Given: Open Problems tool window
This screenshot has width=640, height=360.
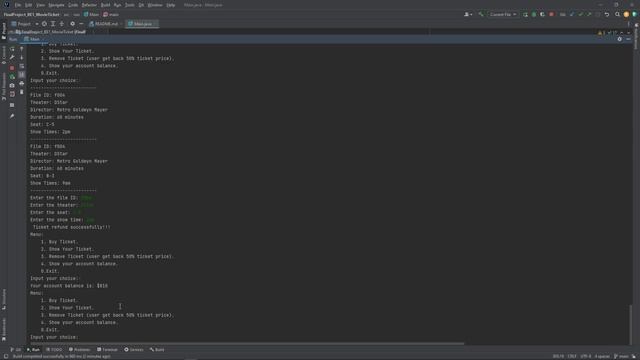Looking at the screenshot, I should (80, 350).
